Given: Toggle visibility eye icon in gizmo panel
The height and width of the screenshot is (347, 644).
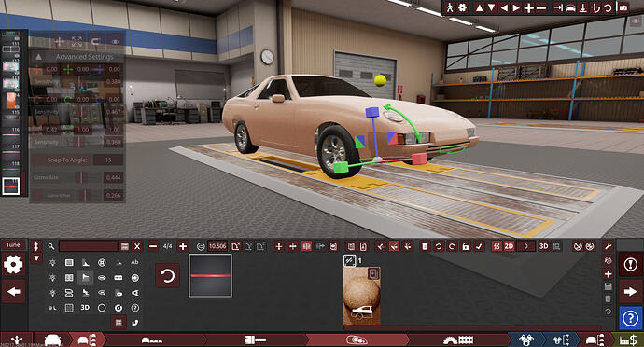Looking at the screenshot, I should coord(116,41).
